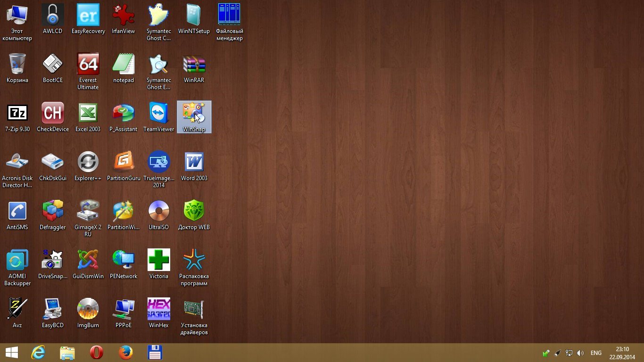Click the tray icon beside network
The image size is (644, 362).
(x=558, y=353)
